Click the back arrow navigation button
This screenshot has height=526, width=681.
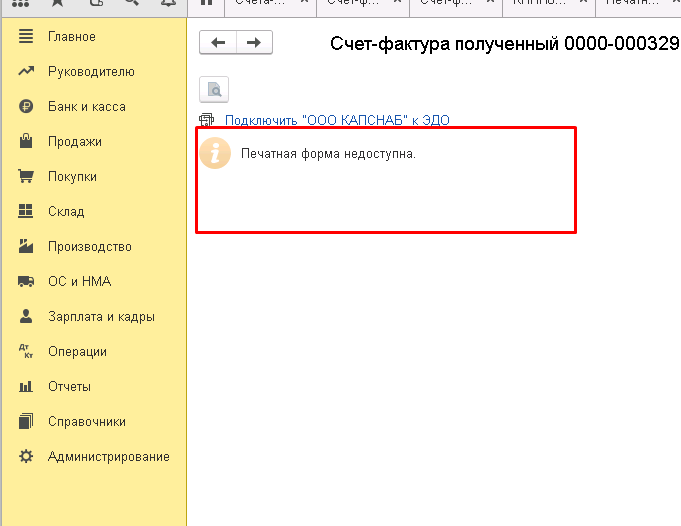[218, 42]
